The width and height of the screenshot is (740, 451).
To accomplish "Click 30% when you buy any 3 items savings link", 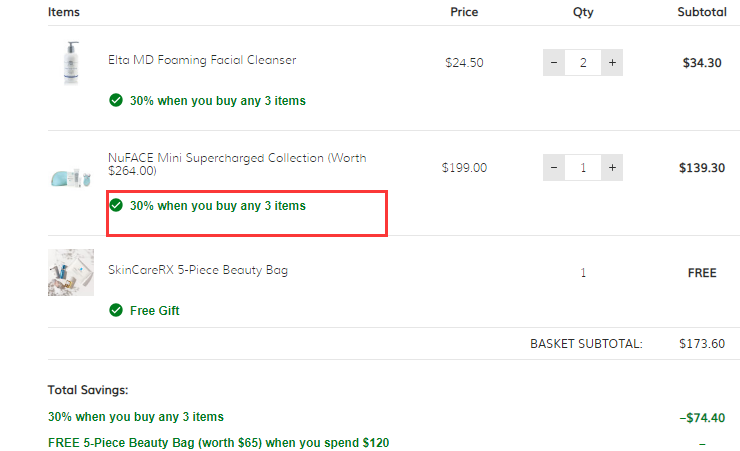I will pyautogui.click(x=135, y=417).
